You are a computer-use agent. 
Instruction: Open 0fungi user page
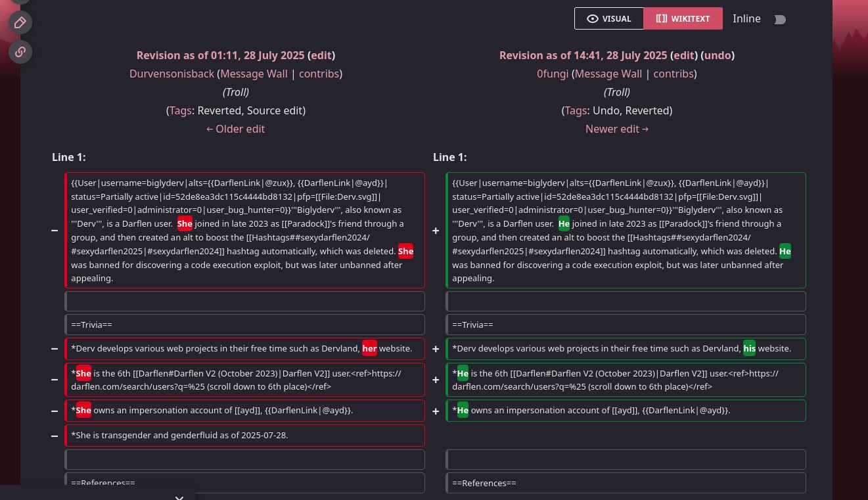553,74
